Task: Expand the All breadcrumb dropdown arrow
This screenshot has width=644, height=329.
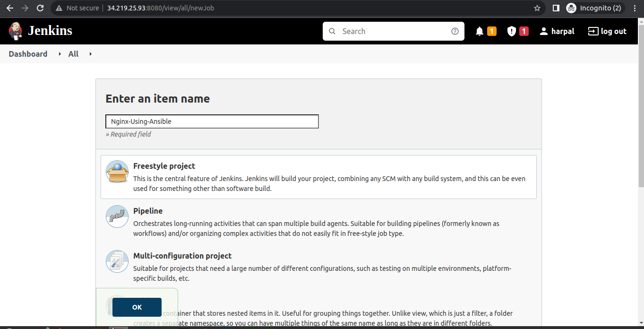Action: tap(90, 54)
